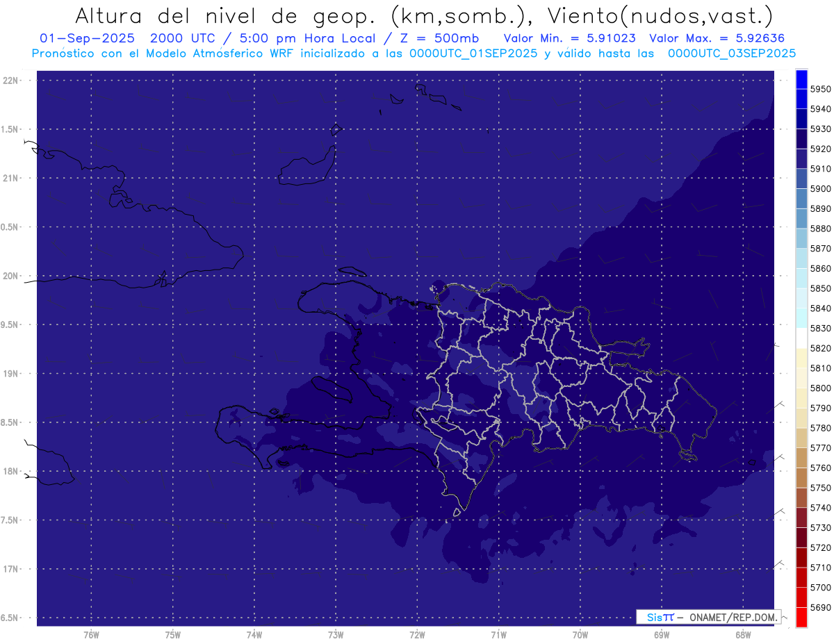Click the legend value '5820'
Image resolution: width=834 pixels, height=644 pixels.
(x=820, y=348)
